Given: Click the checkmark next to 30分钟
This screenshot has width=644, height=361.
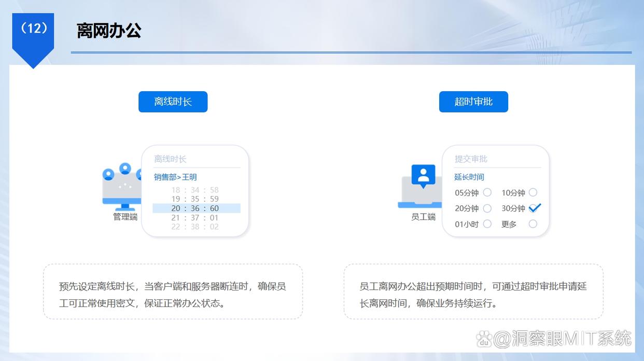Looking at the screenshot, I should (x=535, y=207).
